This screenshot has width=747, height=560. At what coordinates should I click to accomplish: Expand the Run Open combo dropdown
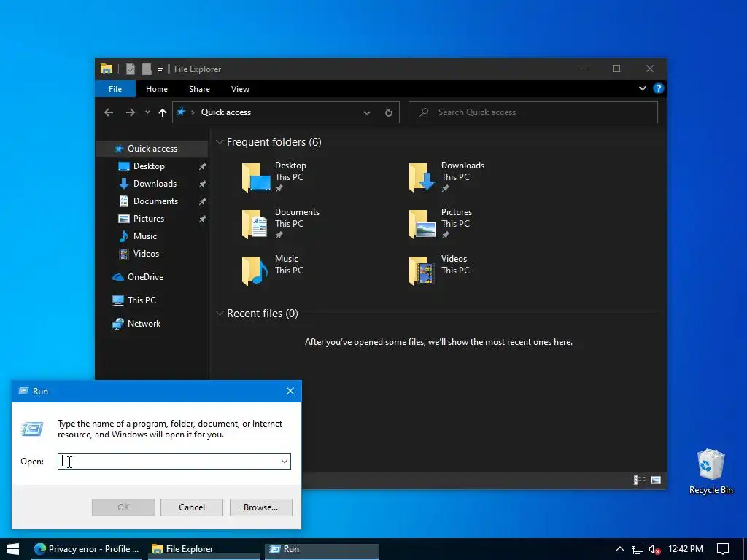(285, 461)
